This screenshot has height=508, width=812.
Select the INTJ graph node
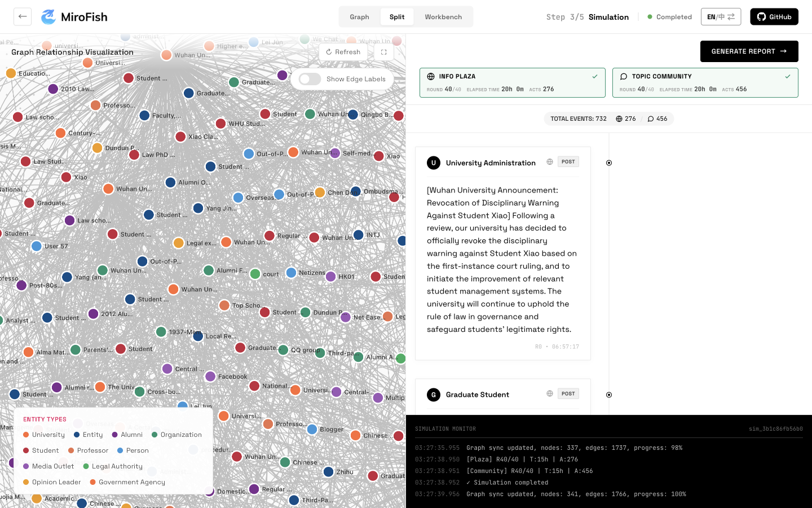(x=359, y=235)
